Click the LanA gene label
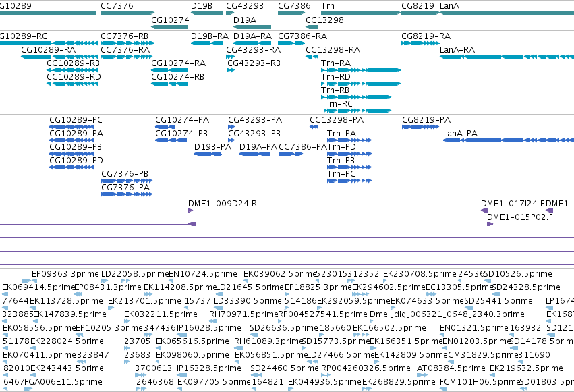 (x=449, y=6)
